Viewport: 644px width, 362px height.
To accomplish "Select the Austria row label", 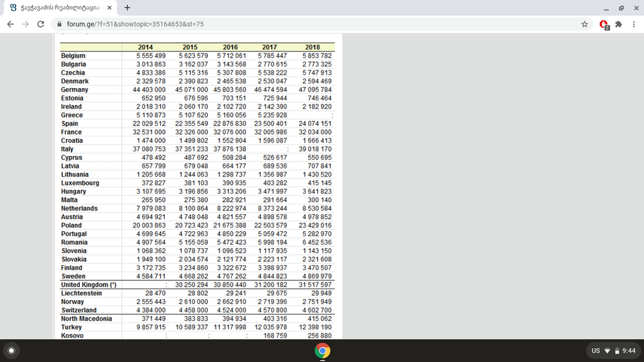I will coord(72,217).
